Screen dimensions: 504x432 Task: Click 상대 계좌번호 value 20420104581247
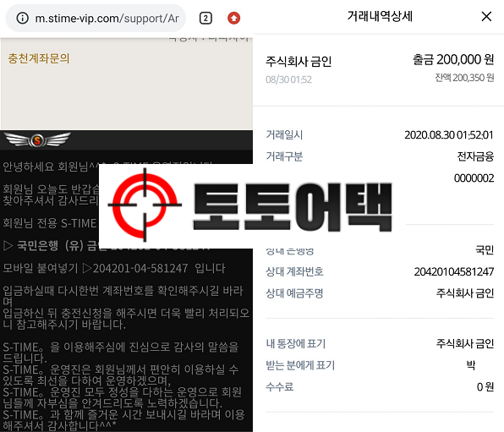(454, 272)
